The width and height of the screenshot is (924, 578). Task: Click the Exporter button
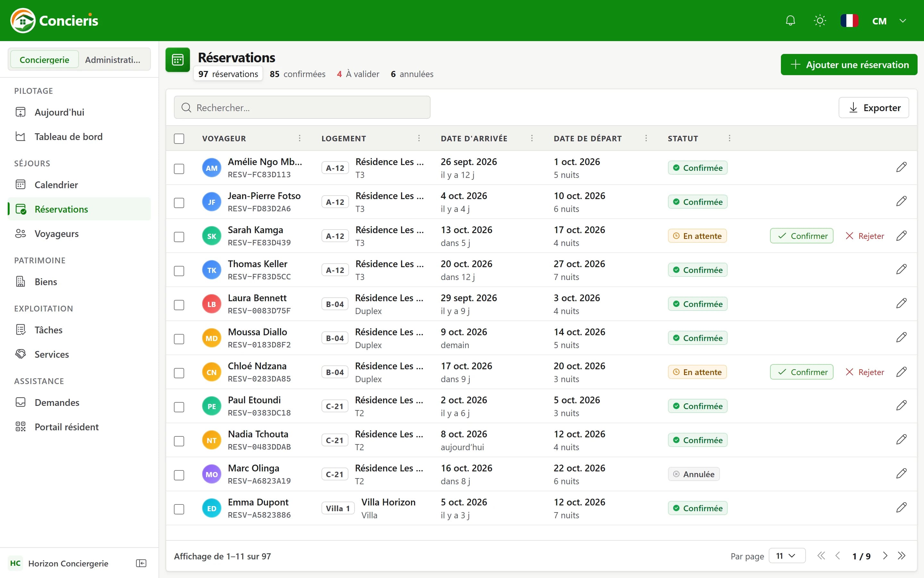pos(874,108)
